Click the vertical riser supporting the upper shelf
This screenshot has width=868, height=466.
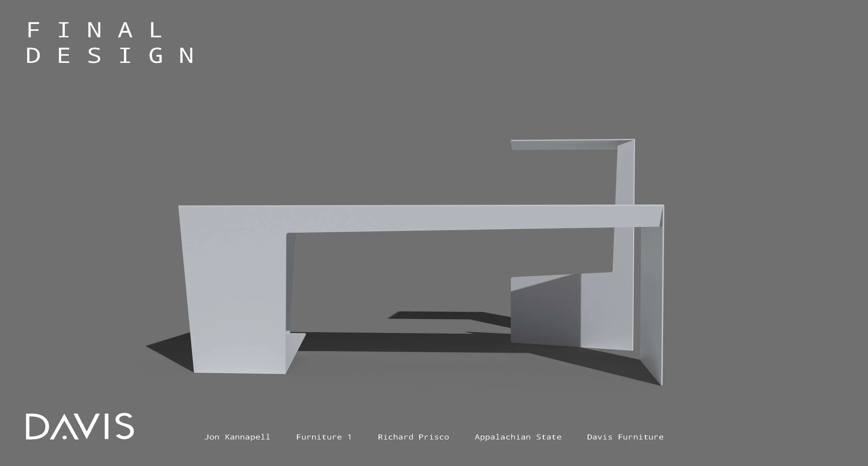625,177
